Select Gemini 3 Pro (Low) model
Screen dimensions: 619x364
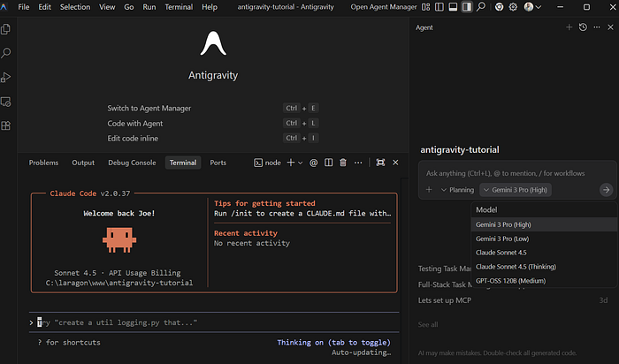(544, 239)
